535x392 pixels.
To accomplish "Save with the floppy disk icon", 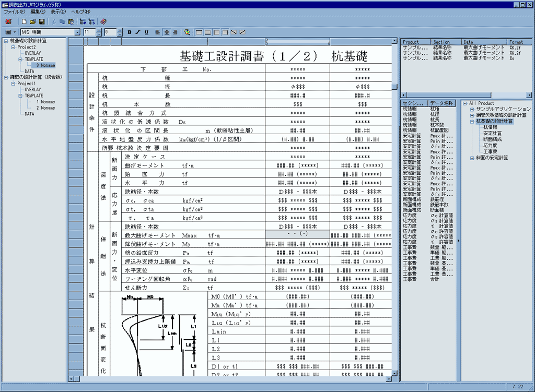I will pyautogui.click(x=41, y=22).
